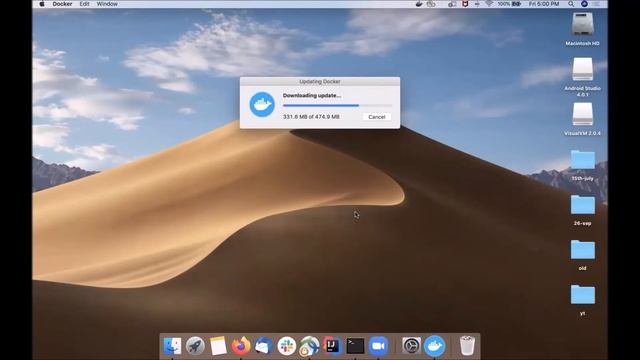This screenshot has width=640, height=360.
Task: Click the 'Downloading update...' label
Action: coord(312,96)
